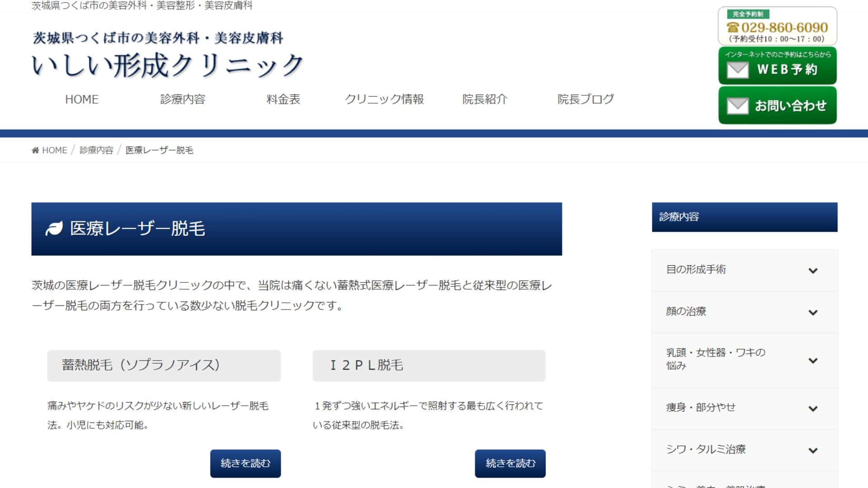Click the 目の形成手術 sidebar label
The image size is (868, 488).
696,270
